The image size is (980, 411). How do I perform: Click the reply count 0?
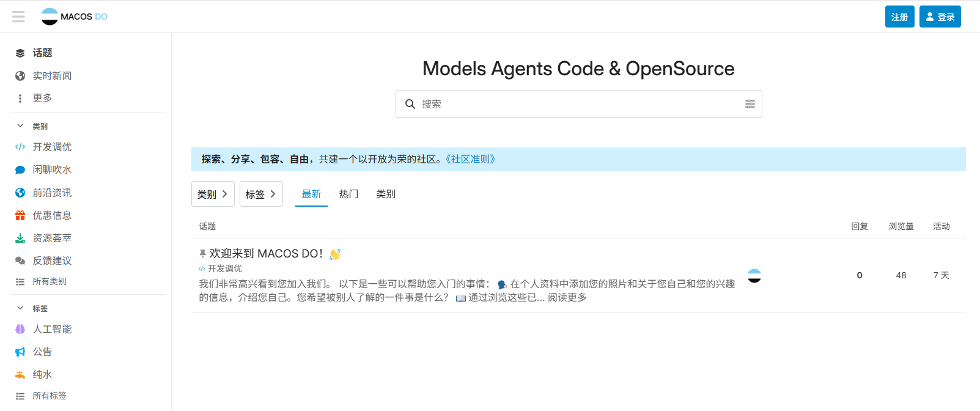click(x=860, y=275)
